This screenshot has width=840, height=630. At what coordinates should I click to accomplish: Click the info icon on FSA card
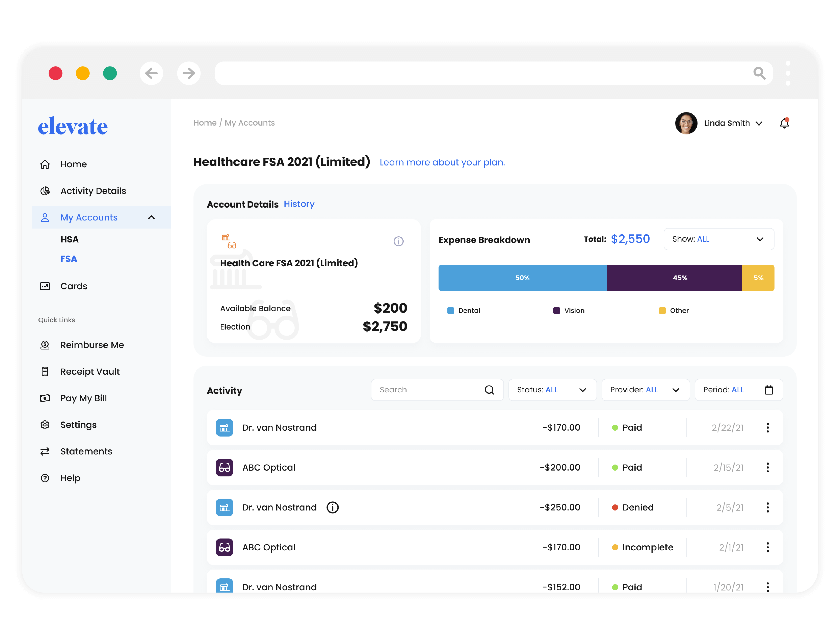pos(398,241)
